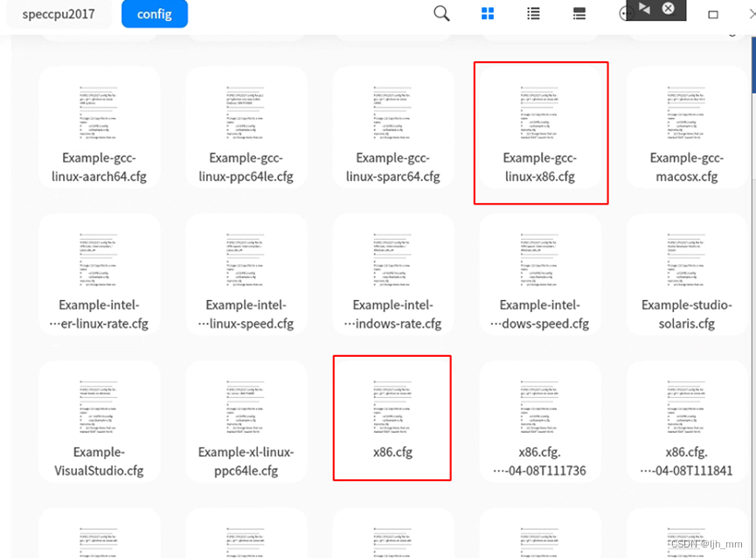Maximize the file manager window
Viewport: 756px width, 558px height.
coord(712,15)
